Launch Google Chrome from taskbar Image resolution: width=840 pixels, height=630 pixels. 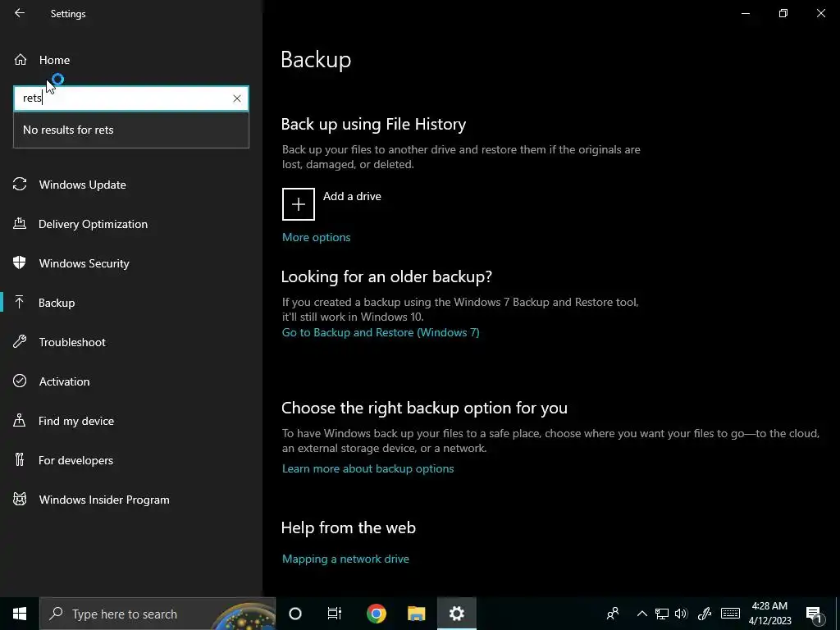tap(377, 614)
